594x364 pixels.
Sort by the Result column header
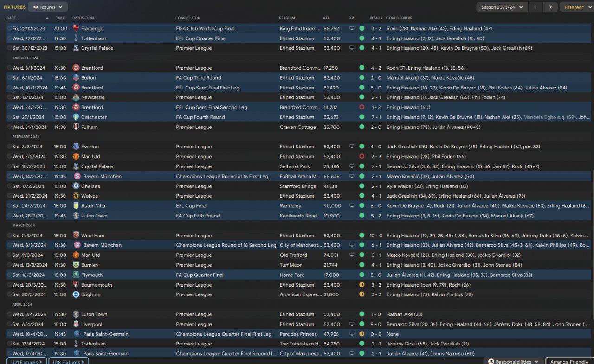coord(376,18)
